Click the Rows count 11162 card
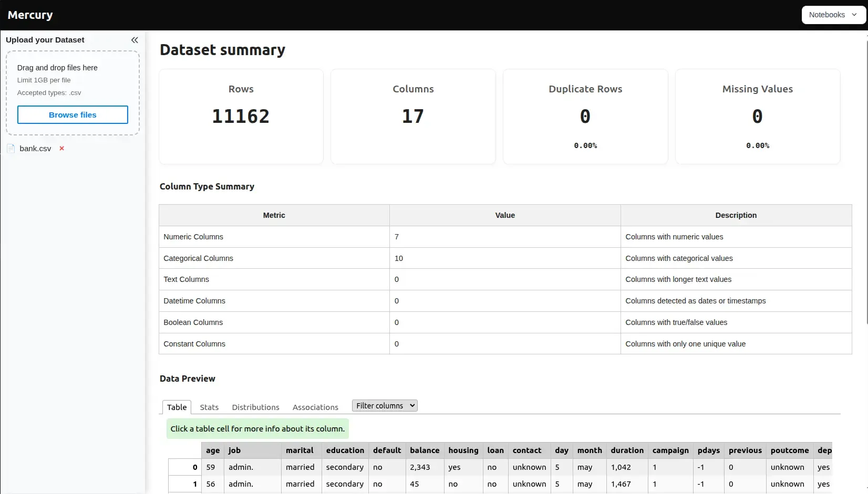Screen dimensions: 868x494 (x=241, y=117)
